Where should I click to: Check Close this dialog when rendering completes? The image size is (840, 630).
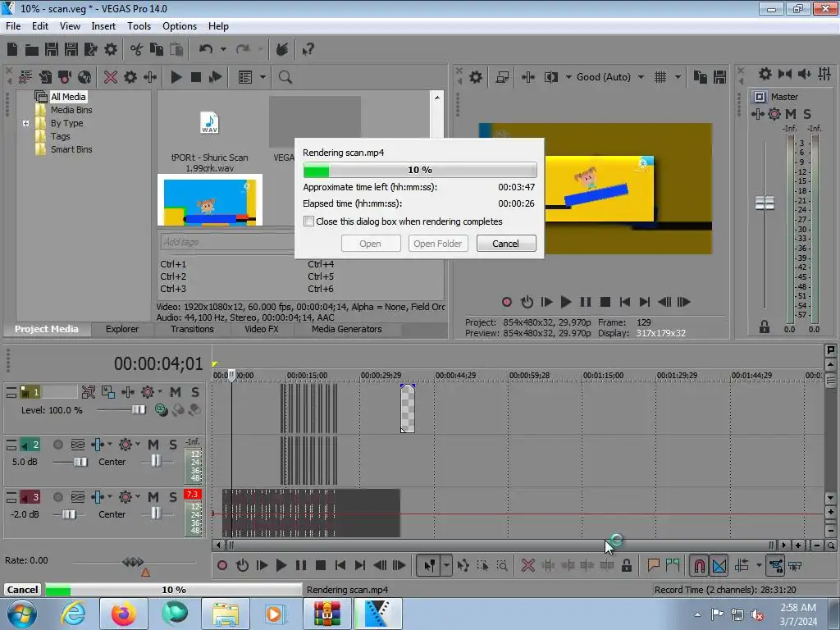coord(308,221)
